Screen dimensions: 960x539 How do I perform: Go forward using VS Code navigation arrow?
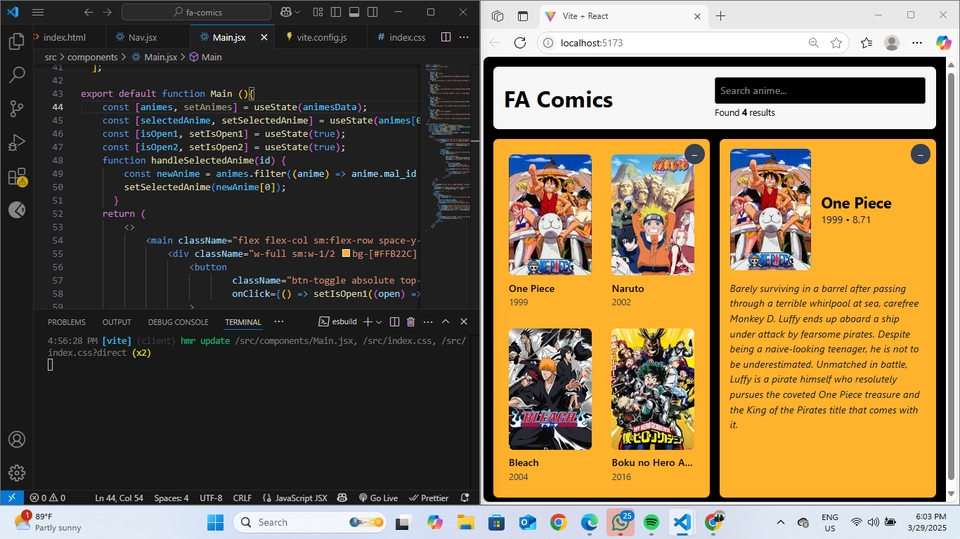click(x=107, y=12)
